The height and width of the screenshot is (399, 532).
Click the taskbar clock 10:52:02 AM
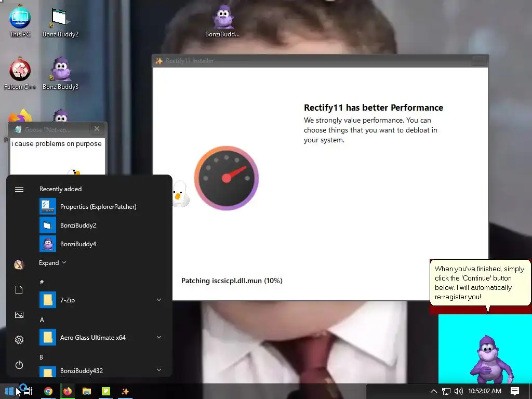click(x=485, y=391)
